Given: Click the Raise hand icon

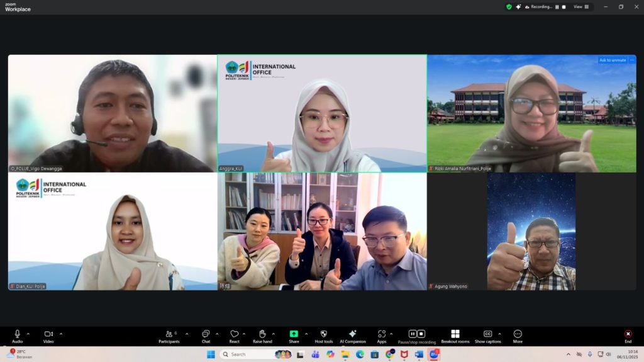Looking at the screenshot, I should click(263, 334).
